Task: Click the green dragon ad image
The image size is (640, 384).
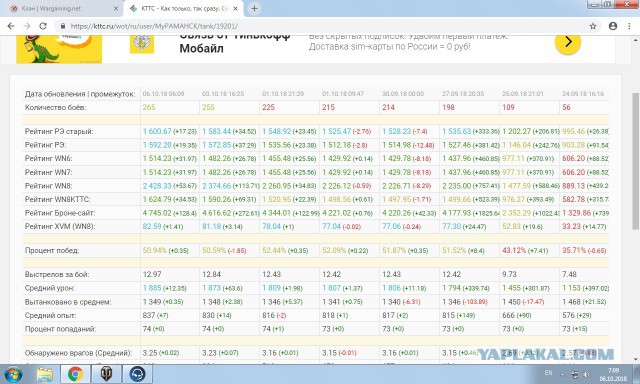Action: tap(59, 49)
